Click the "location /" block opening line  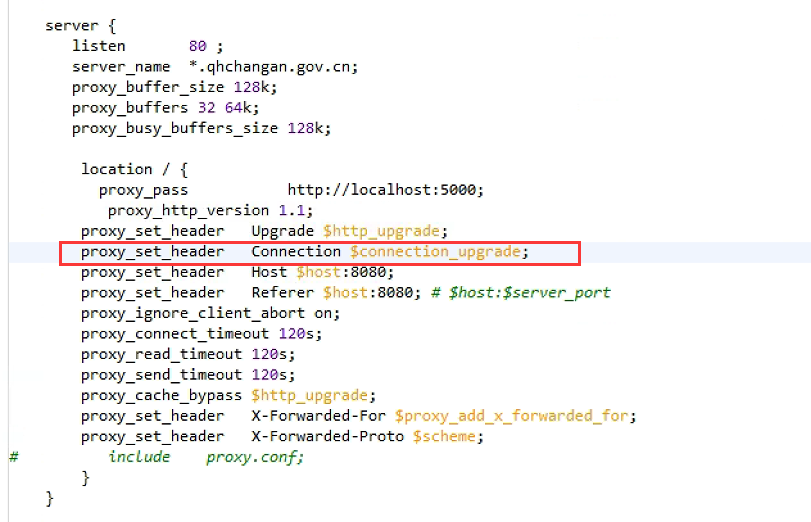coord(133,169)
